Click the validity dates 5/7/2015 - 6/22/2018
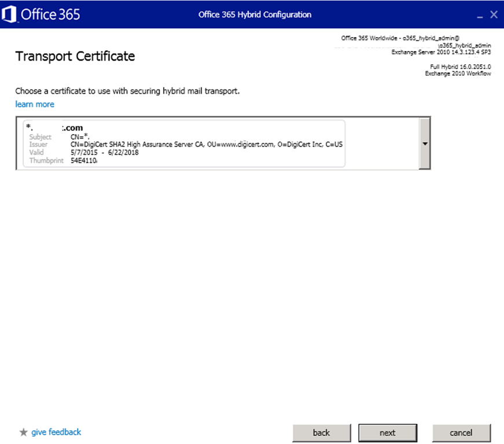Screen dimensions: 504x444 105,153
